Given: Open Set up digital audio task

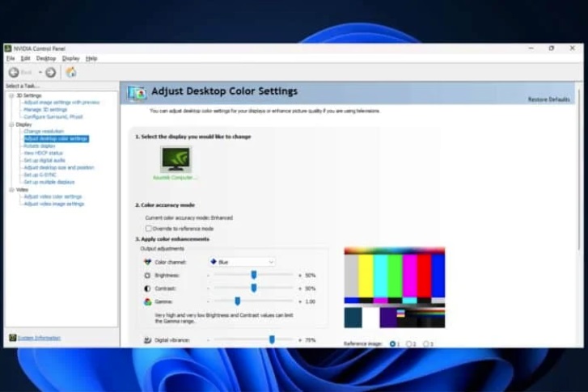Looking at the screenshot, I should tap(44, 160).
